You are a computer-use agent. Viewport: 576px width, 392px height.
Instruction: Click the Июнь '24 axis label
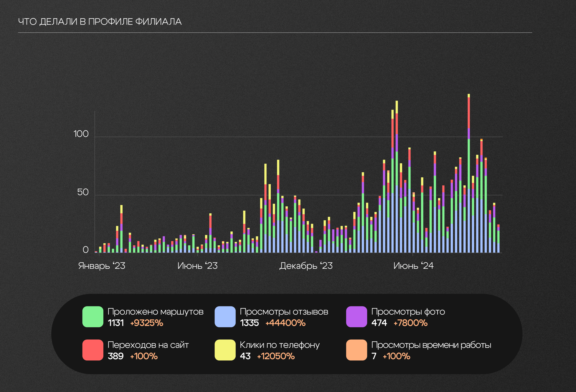[414, 266]
